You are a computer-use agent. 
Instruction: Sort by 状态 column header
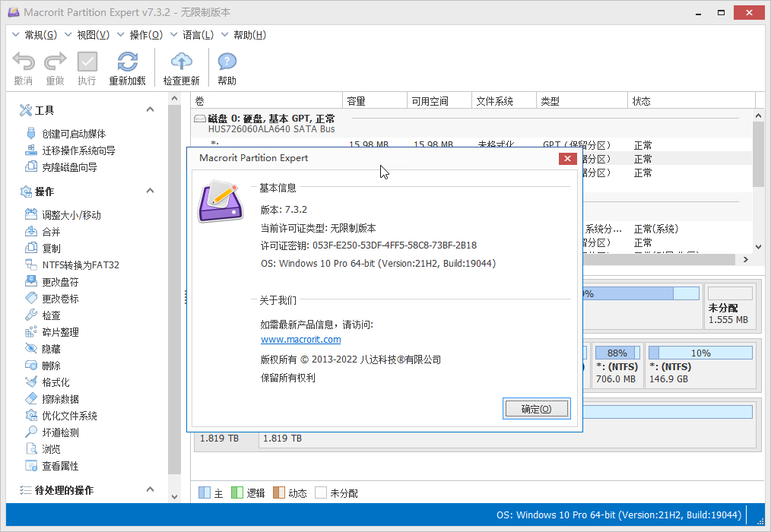[x=691, y=101]
